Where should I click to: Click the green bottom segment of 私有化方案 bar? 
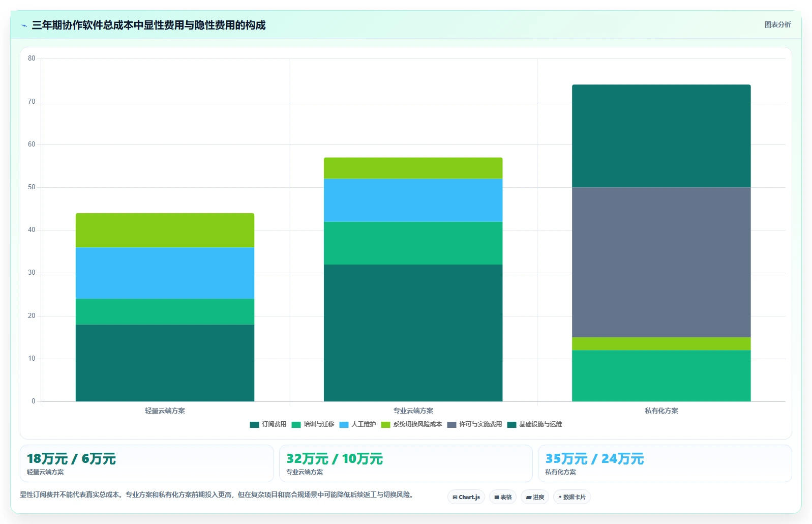(x=661, y=375)
